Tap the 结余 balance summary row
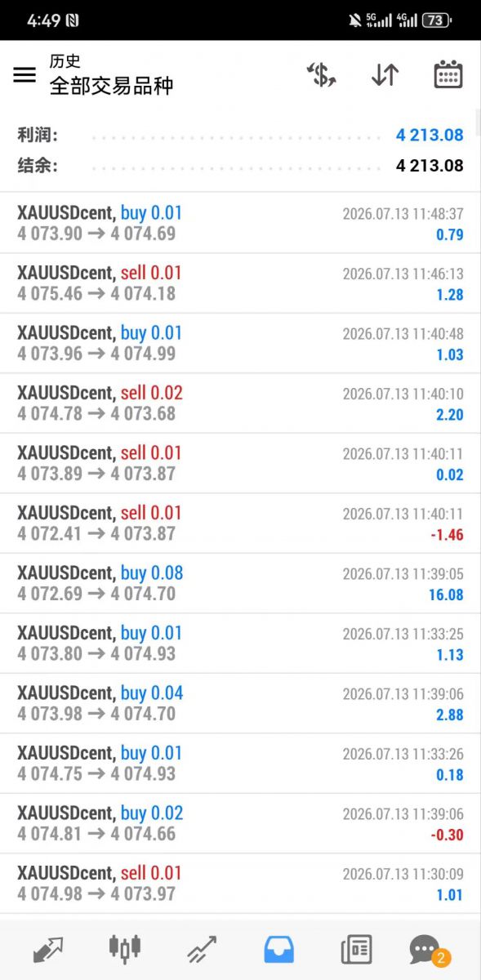 [240, 166]
